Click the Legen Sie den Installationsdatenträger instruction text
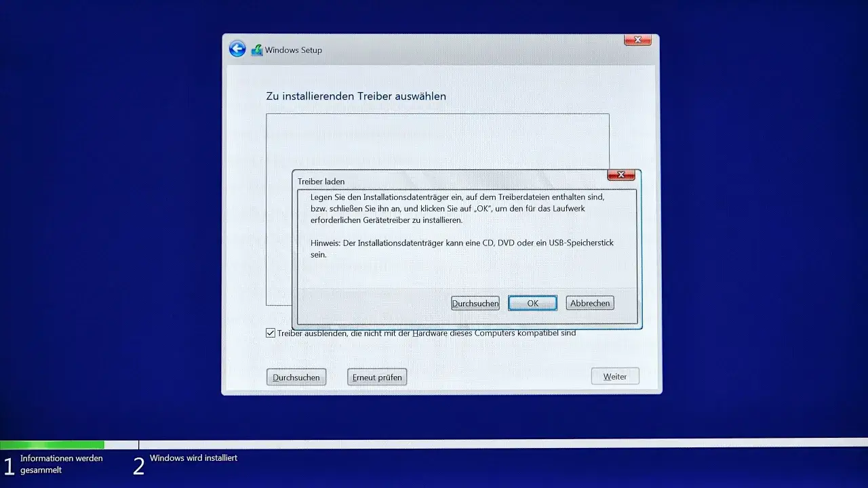868x488 pixels. 457,209
